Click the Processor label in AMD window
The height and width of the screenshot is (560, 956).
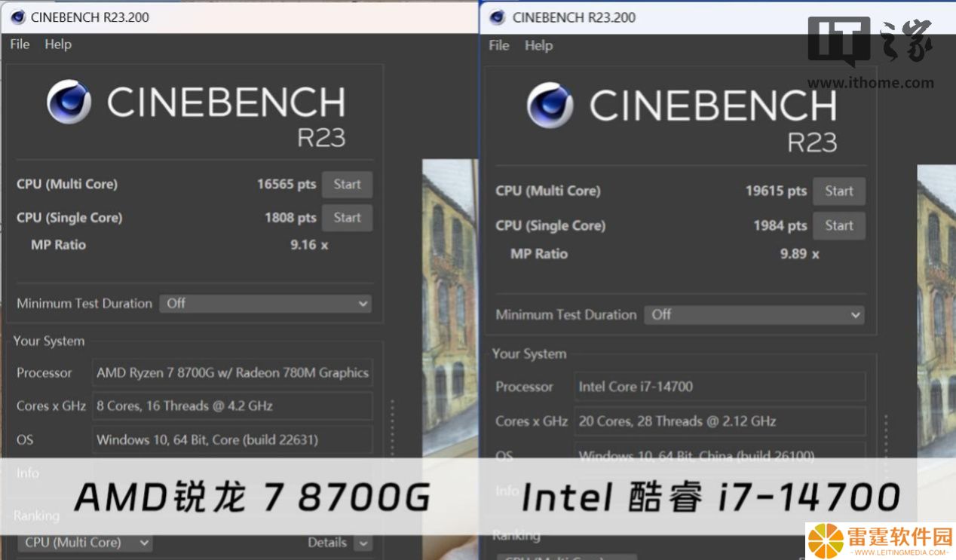pyautogui.click(x=44, y=373)
